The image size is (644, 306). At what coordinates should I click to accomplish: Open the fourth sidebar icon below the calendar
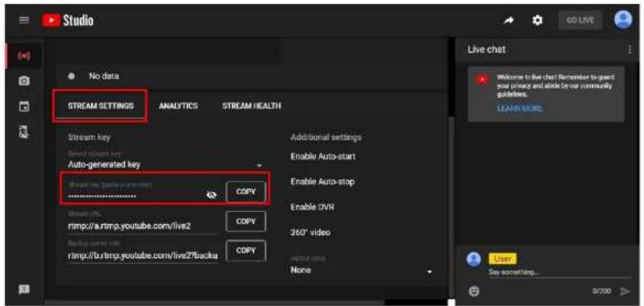pos(24,131)
